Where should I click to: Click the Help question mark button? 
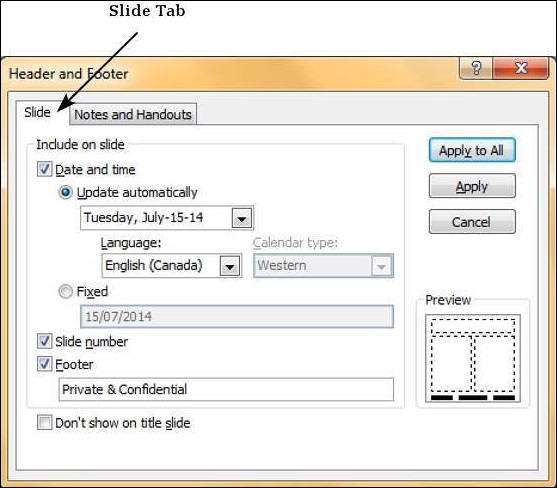[476, 67]
